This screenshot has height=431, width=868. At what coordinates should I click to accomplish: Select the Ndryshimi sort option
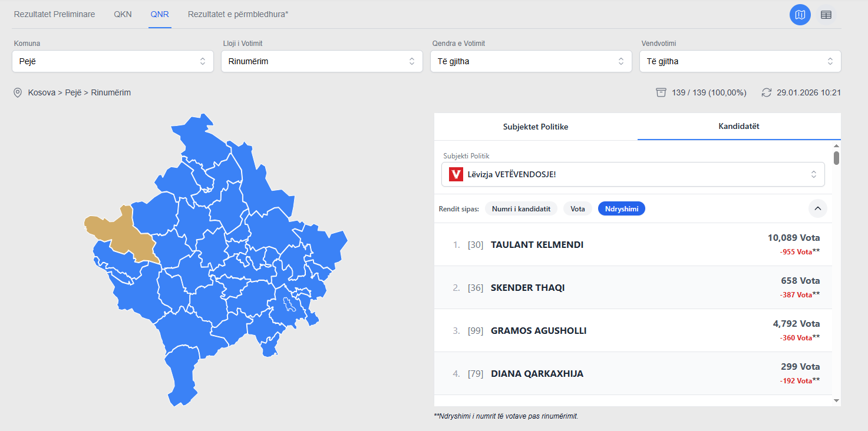coord(621,208)
